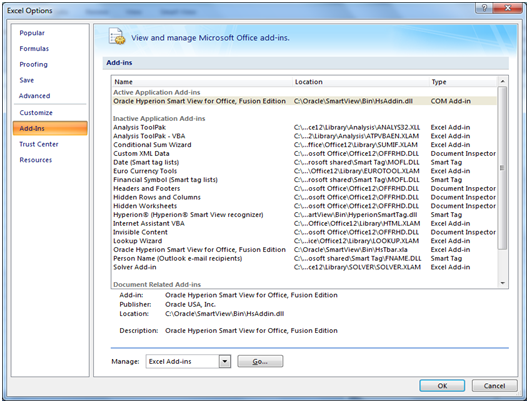
Task: Select the Date (Smart tag lists) row
Action: coord(304,163)
